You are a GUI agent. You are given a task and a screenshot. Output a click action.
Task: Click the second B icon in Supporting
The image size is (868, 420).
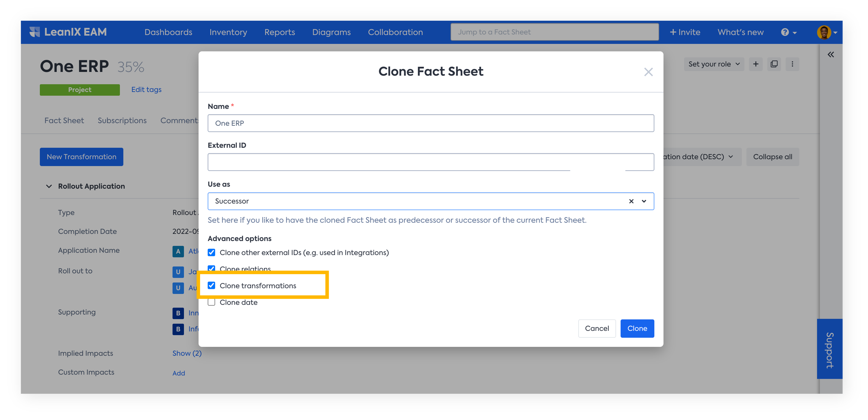178,329
